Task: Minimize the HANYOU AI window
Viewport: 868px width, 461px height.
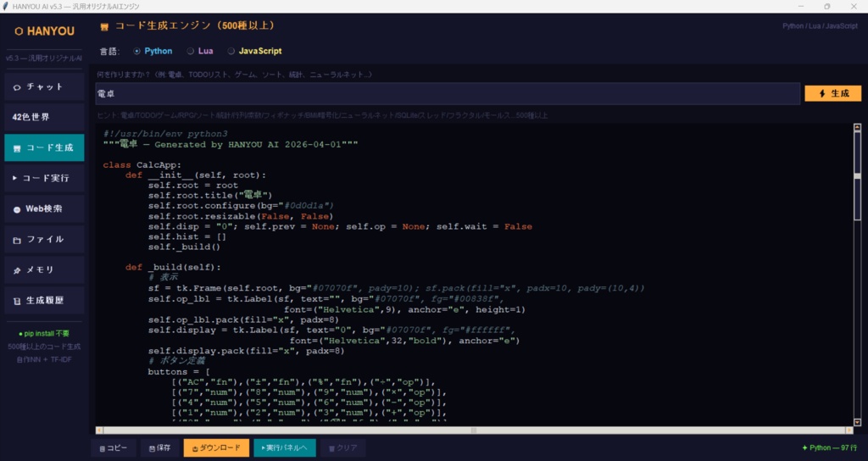Action: pyautogui.click(x=801, y=7)
